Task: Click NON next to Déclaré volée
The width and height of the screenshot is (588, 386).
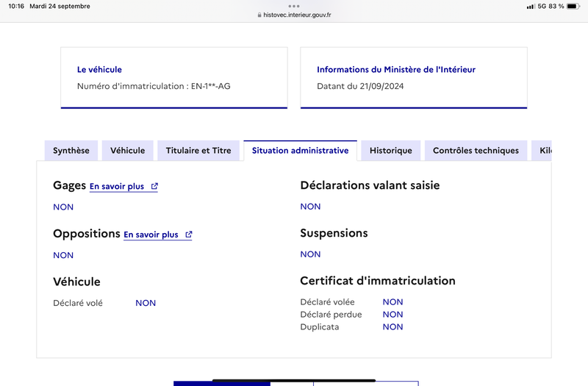Action: 392,302
